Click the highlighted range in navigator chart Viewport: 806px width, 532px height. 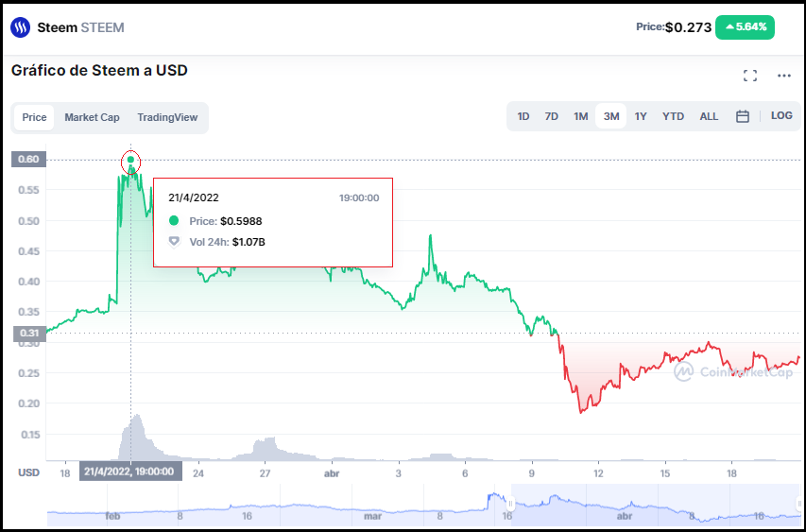point(656,505)
